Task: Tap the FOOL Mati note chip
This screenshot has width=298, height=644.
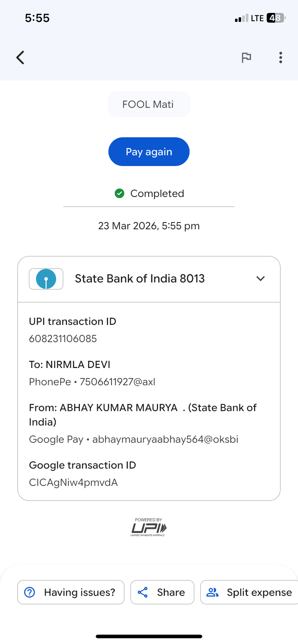Action: tap(149, 104)
